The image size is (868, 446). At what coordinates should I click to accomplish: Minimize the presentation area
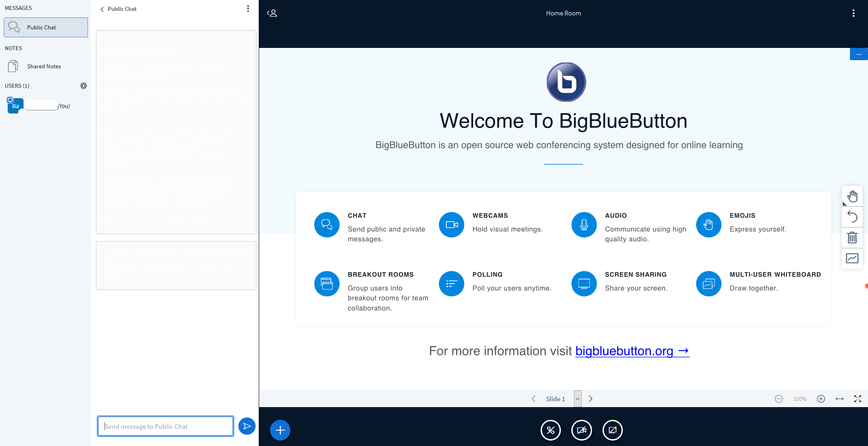tap(858, 54)
